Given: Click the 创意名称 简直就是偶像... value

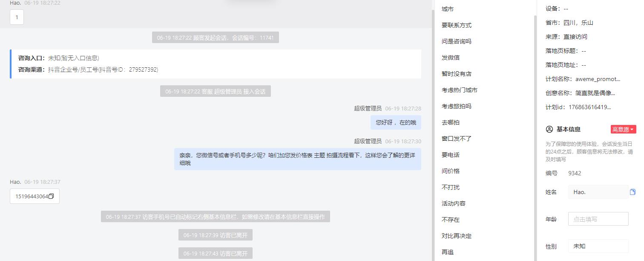Looking at the screenshot, I should pos(595,93).
